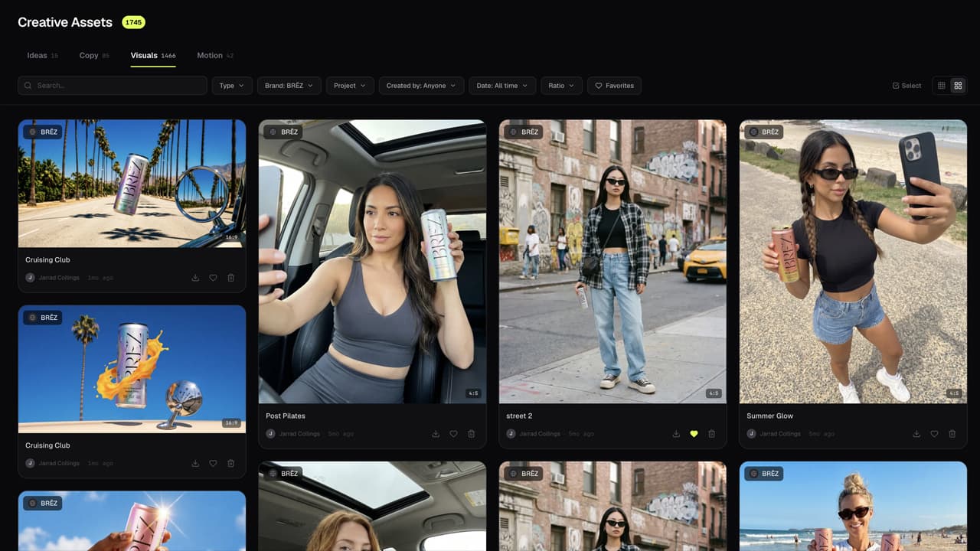Click the J avatar under the palm-road Cruising Club
Screen dimensions: 980x551
pyautogui.click(x=30, y=278)
